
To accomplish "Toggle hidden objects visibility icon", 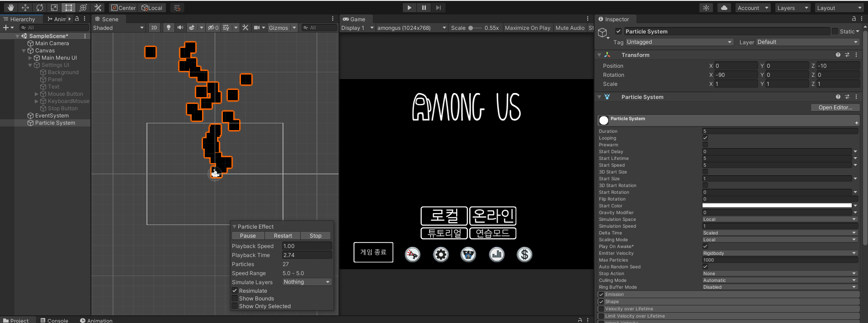I will [x=213, y=28].
